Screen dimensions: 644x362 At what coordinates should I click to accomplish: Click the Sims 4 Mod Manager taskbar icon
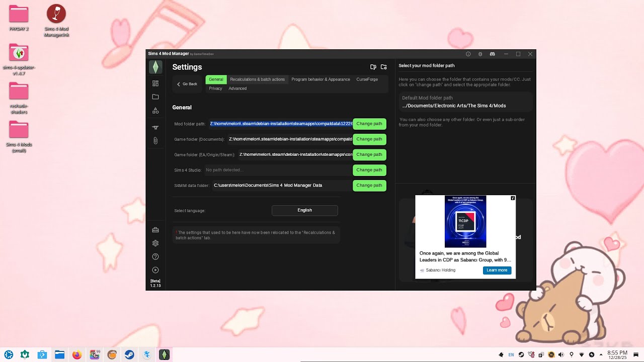(164, 354)
